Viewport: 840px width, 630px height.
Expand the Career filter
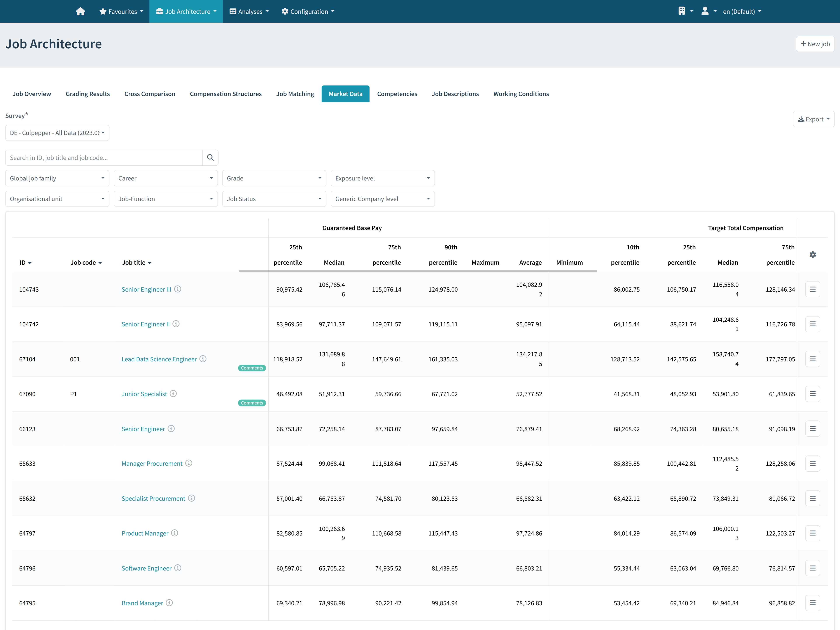point(166,178)
